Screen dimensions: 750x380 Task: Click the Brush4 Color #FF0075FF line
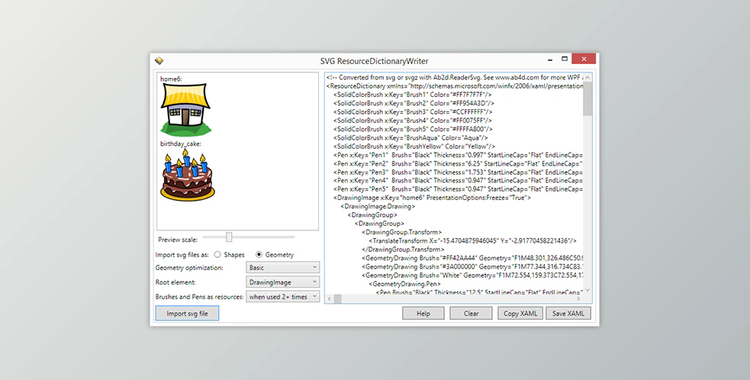412,121
